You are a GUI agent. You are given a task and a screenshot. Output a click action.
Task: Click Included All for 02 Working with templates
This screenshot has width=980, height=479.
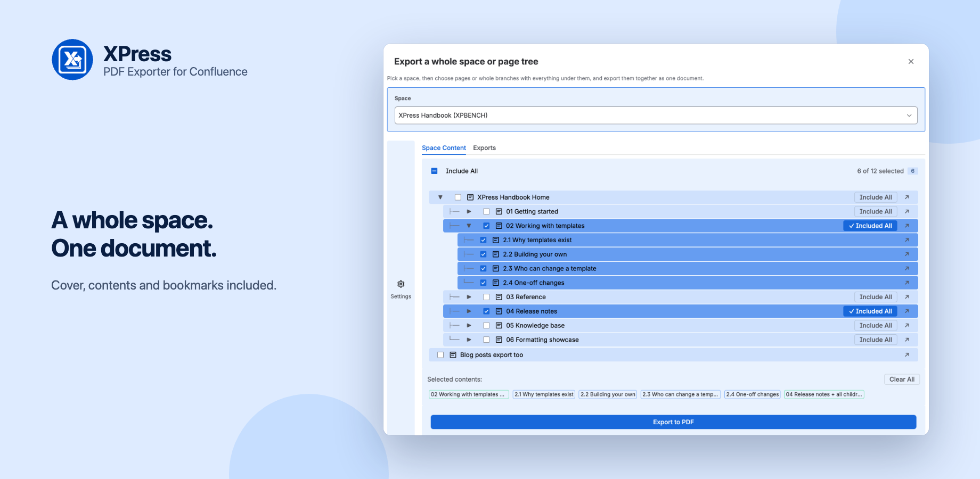[x=870, y=226]
